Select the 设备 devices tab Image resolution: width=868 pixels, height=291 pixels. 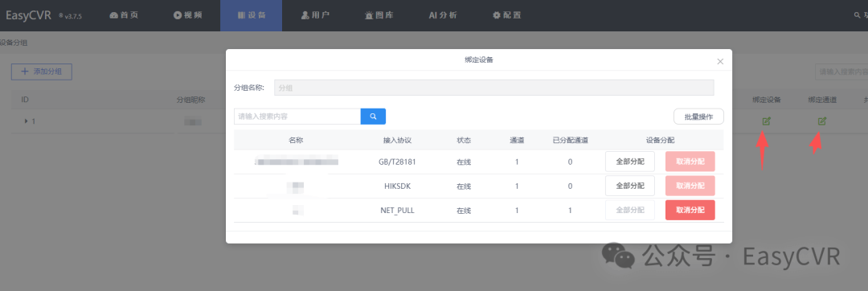[252, 15]
